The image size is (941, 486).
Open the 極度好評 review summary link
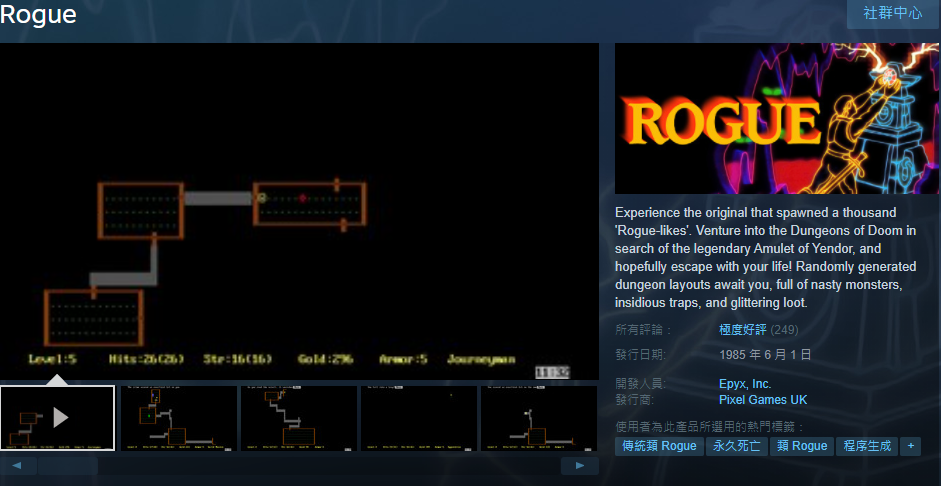pyautogui.click(x=743, y=329)
